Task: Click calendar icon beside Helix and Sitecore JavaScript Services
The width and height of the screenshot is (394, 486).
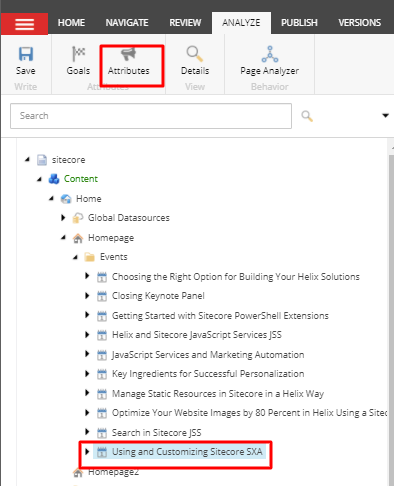Action: pyautogui.click(x=102, y=335)
